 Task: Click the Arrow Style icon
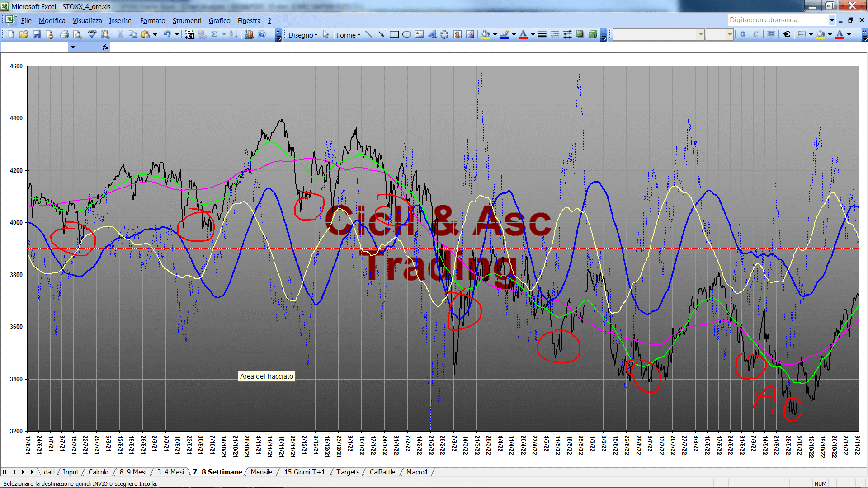(x=567, y=35)
